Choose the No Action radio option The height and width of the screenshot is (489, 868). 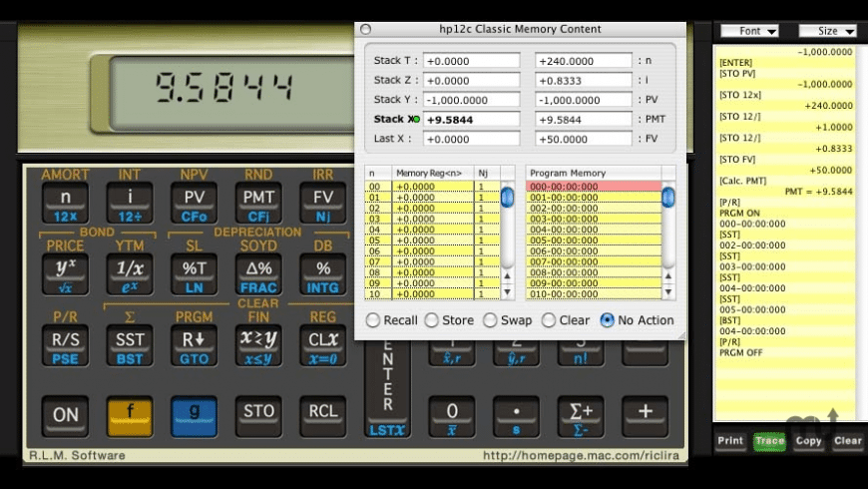click(608, 320)
